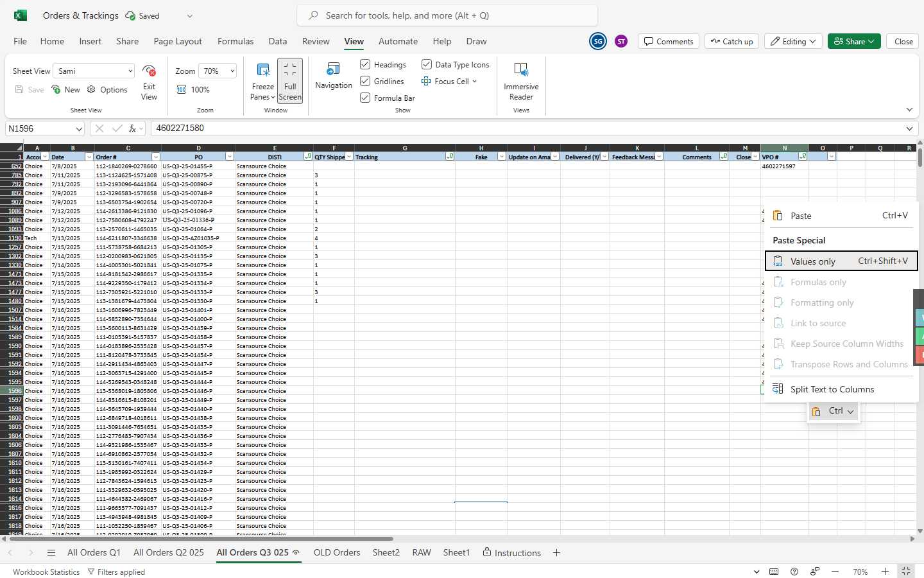The image size is (924, 578).
Task: Open the file title dropdown arrow
Action: (189, 15)
